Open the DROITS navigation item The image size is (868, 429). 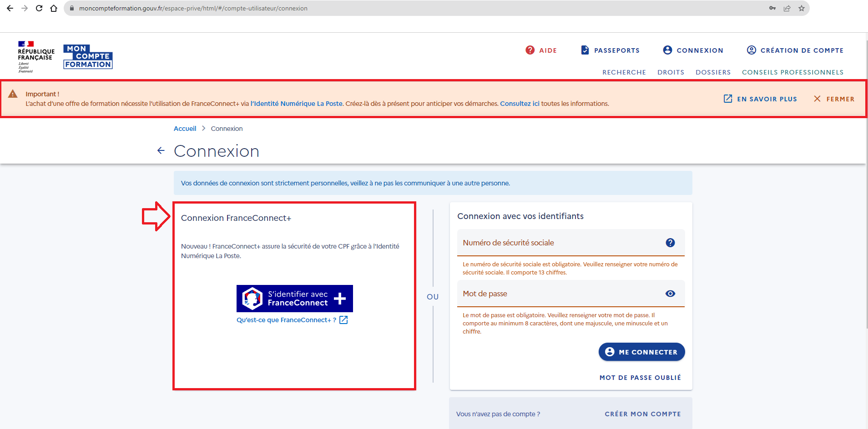[671, 72]
